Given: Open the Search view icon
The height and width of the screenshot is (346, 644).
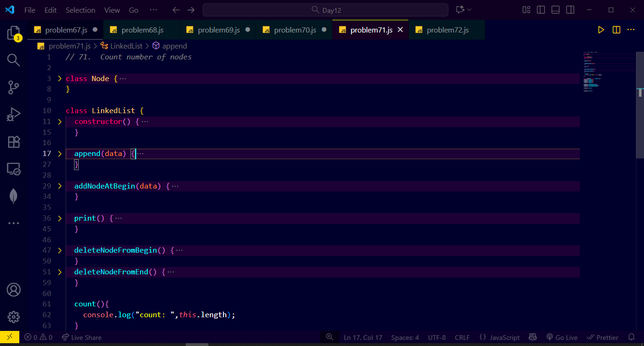Looking at the screenshot, I should pos(14,60).
